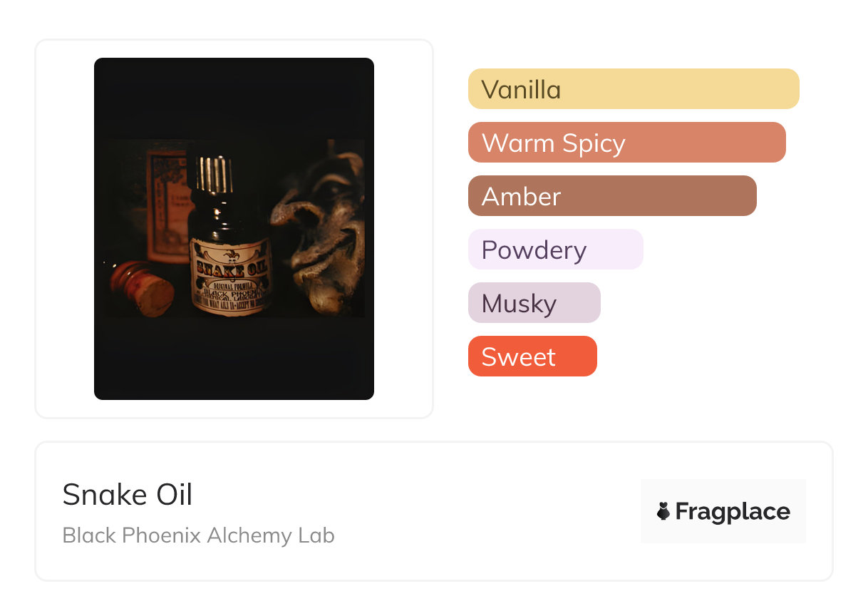Viewport: 868px width, 616px height.
Task: Enlarge the Snake Oil product photo
Action: [x=234, y=229]
